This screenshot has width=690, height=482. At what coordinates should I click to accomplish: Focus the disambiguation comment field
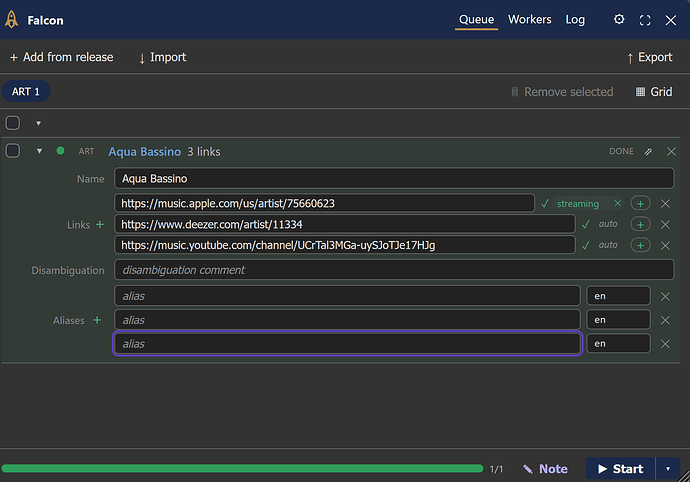[394, 270]
